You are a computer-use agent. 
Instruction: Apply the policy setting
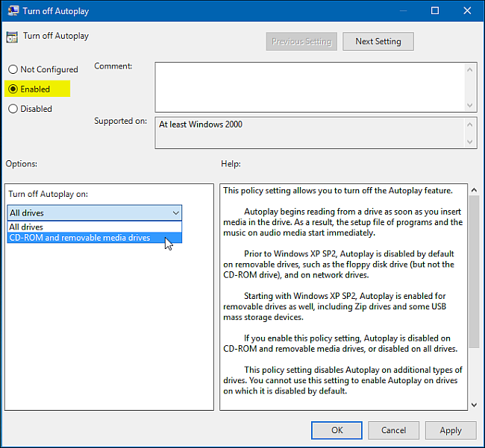(x=450, y=430)
